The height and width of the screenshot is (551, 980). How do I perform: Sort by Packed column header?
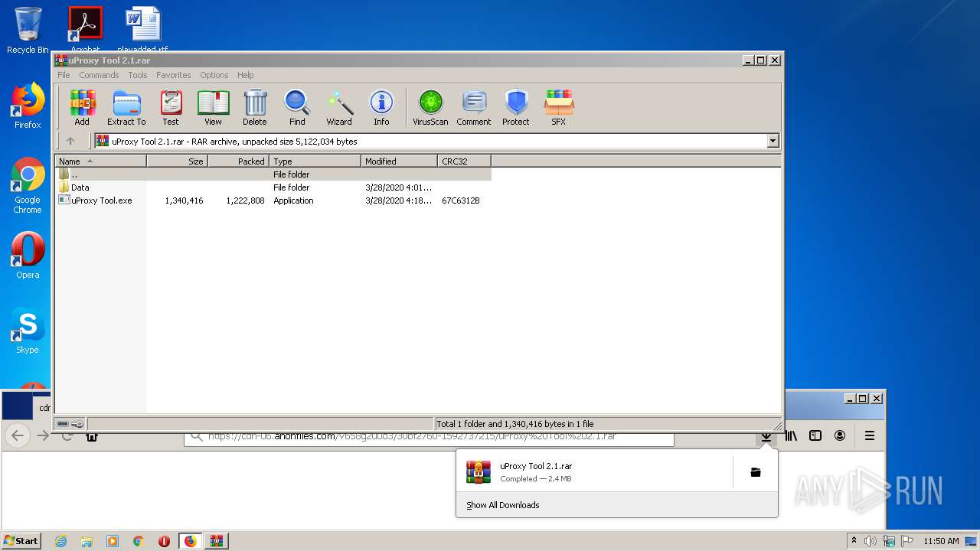(x=238, y=161)
